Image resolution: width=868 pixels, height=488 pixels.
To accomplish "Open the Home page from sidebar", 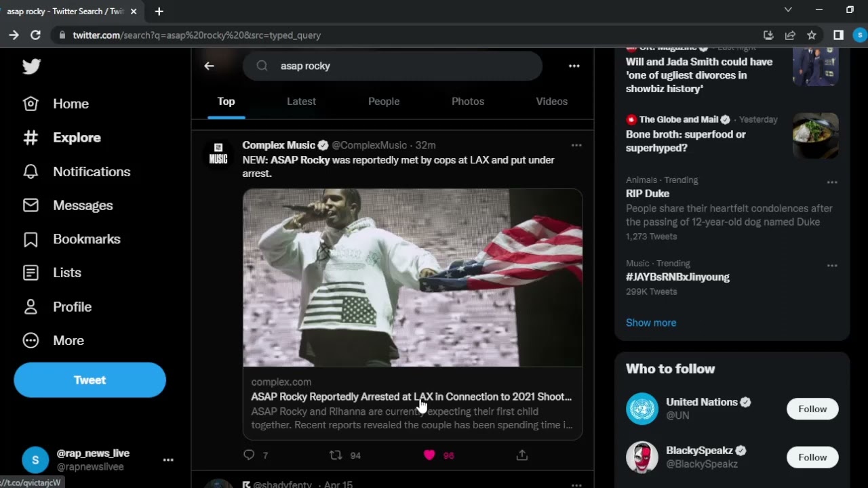I will point(56,104).
